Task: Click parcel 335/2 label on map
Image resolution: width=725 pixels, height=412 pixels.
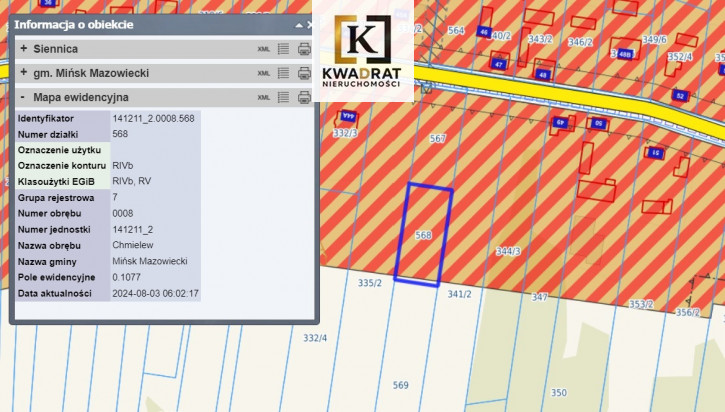Action: point(370,283)
